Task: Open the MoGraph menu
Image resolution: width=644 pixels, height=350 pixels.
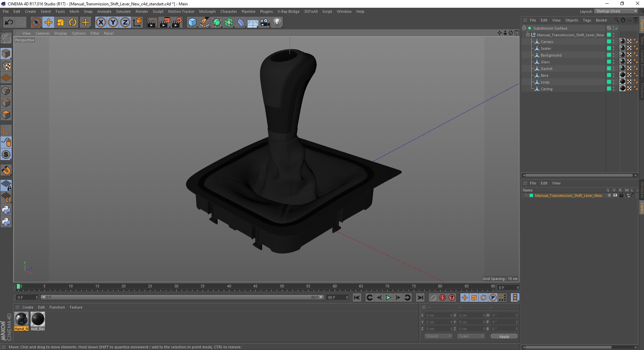Action: pos(207,11)
